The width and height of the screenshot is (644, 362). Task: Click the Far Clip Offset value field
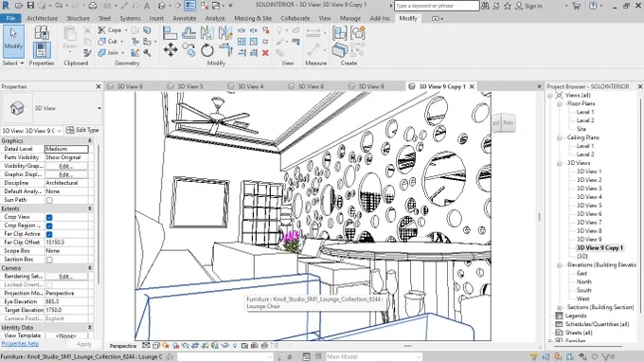coord(66,243)
